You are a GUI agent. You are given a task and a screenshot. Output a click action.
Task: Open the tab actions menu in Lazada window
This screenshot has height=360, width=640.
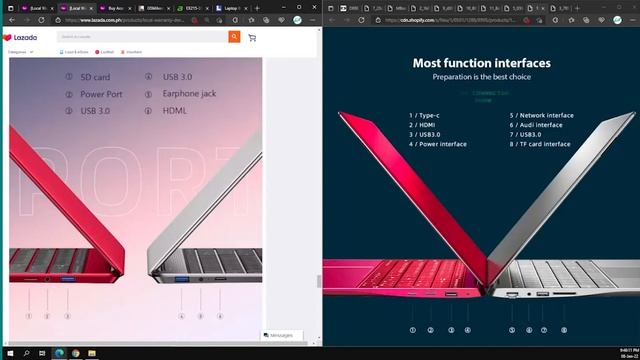point(11,8)
